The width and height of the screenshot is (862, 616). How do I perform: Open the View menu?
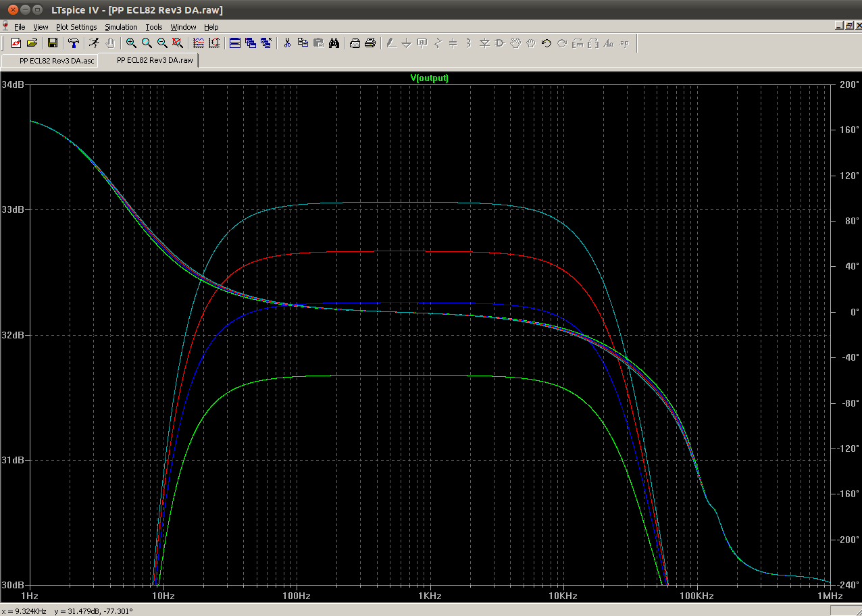[x=41, y=27]
